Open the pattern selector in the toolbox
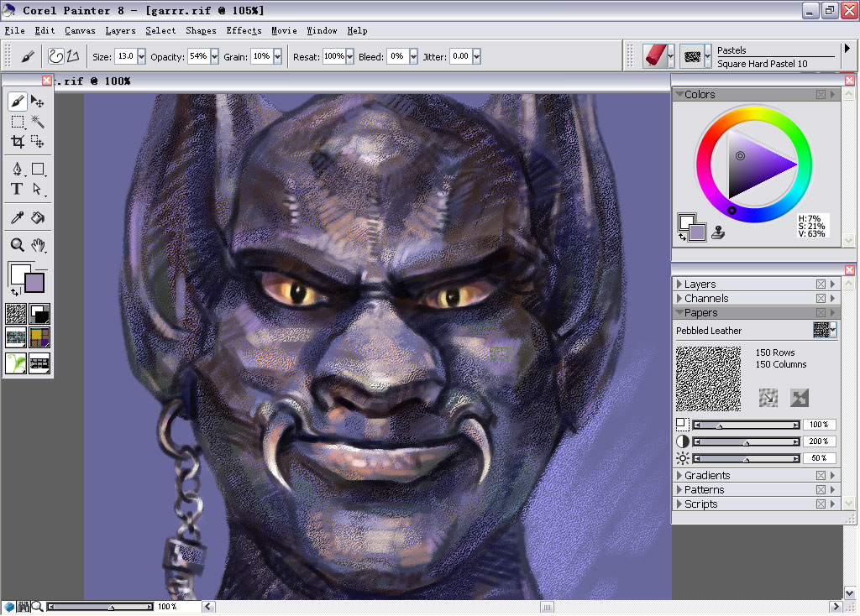Image resolution: width=860 pixels, height=616 pixels. point(16,337)
